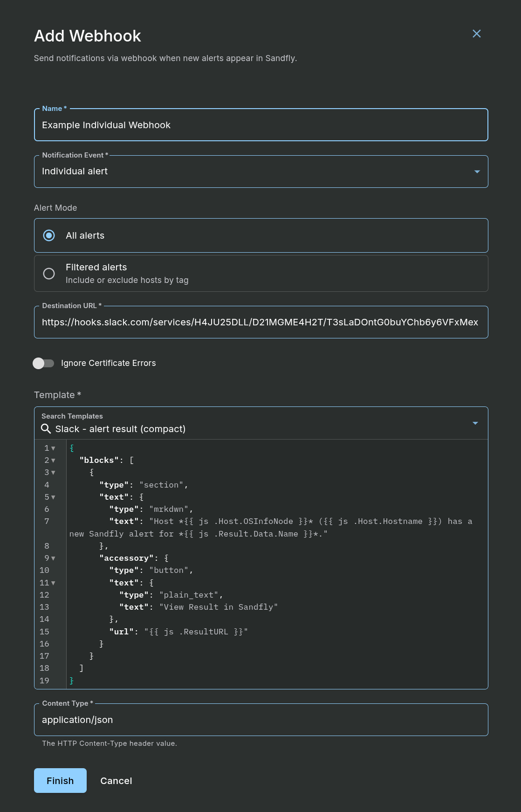
Task: Click the Cancel button
Action: pos(116,780)
